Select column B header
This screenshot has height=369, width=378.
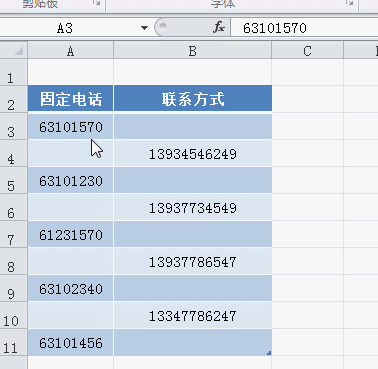click(193, 51)
